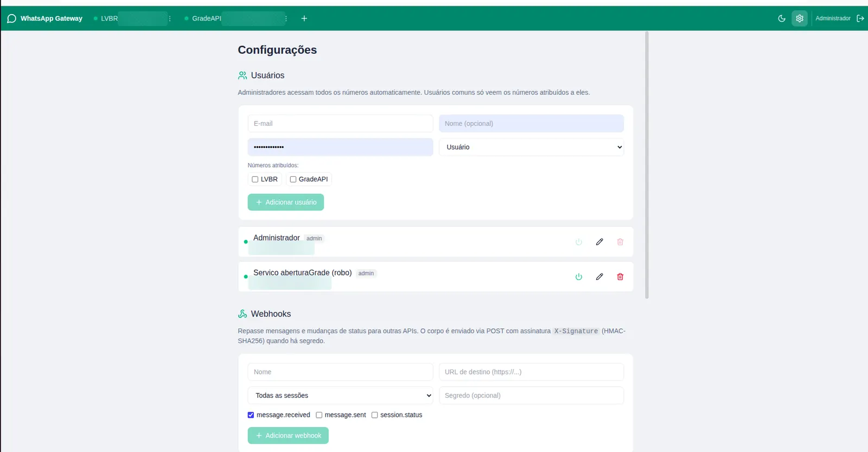Open the Todas as sessões dropdown
868x452 pixels.
click(x=340, y=396)
